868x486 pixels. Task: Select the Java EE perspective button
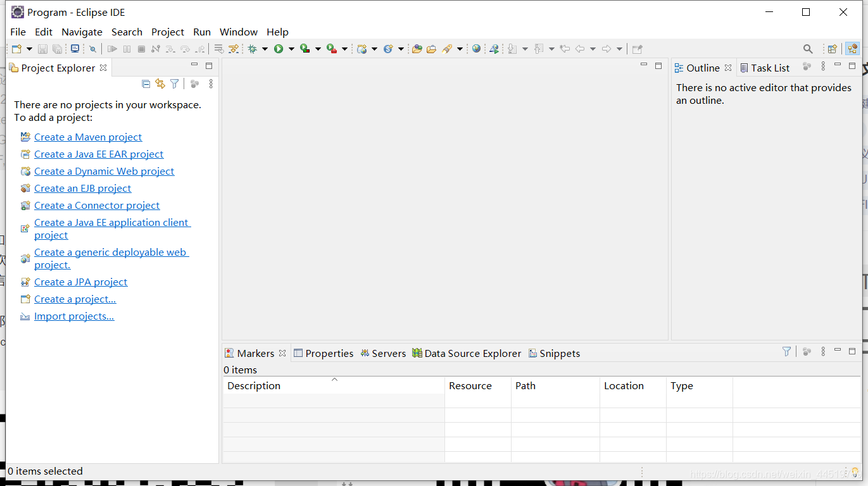(852, 49)
